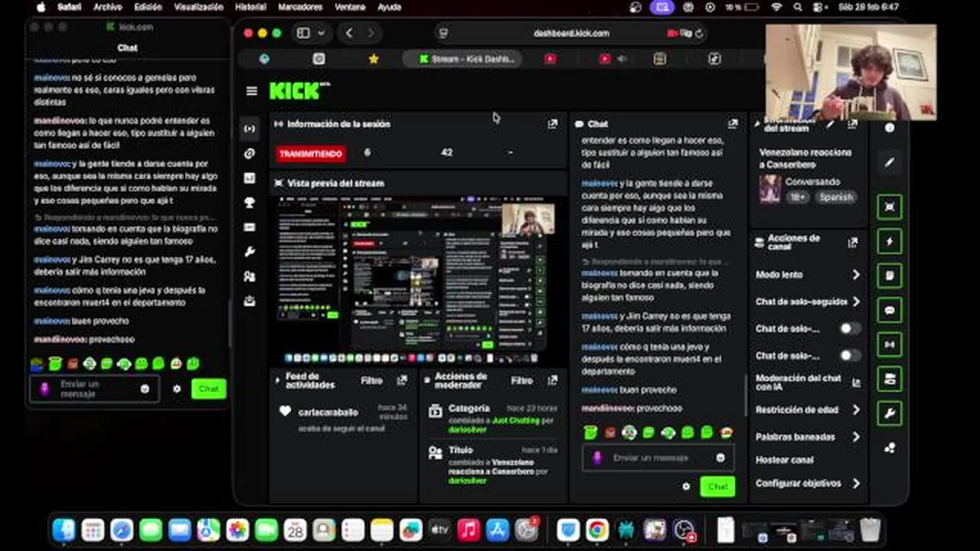Open Filtro in Acciones de moderador
The height and width of the screenshot is (551, 980).
click(521, 380)
